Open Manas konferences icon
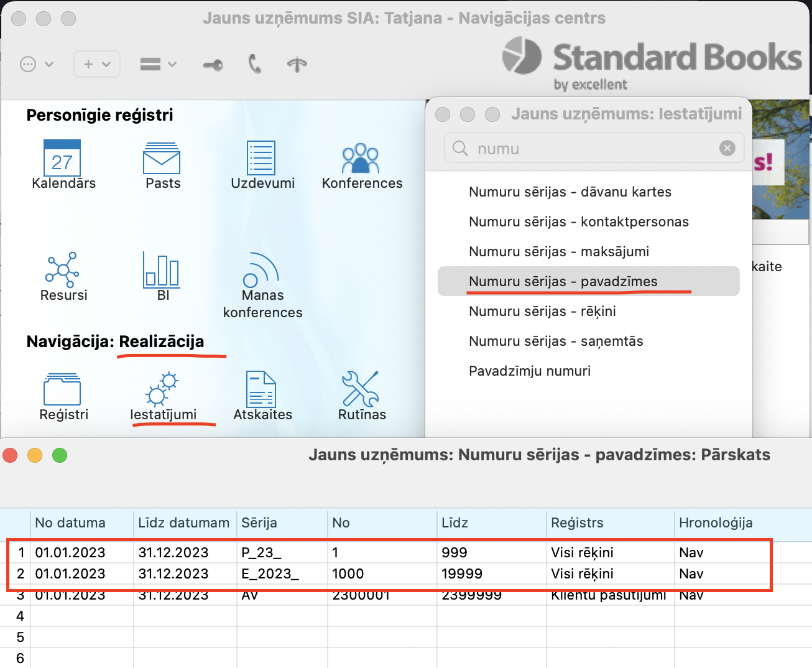Image resolution: width=812 pixels, height=668 pixels. 261,271
